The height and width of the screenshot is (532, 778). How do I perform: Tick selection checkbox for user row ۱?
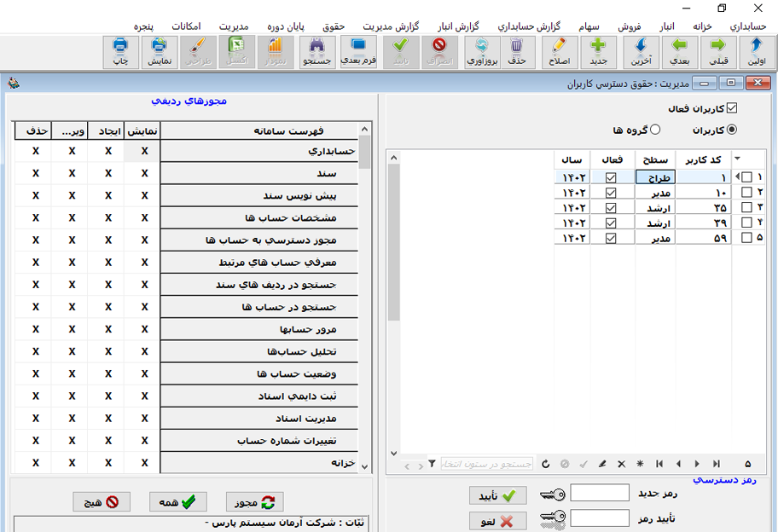(x=746, y=177)
